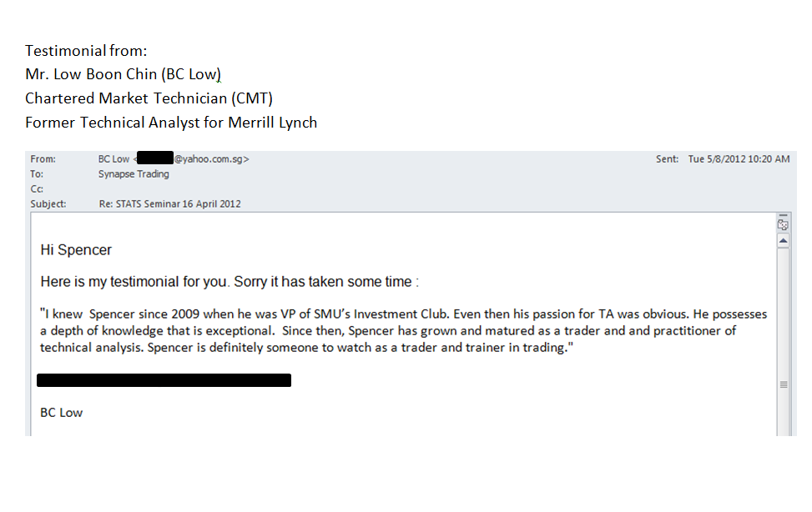This screenshot has height=512, width=812.
Task: Click the sender name BC Low in From field
Action: [113, 158]
